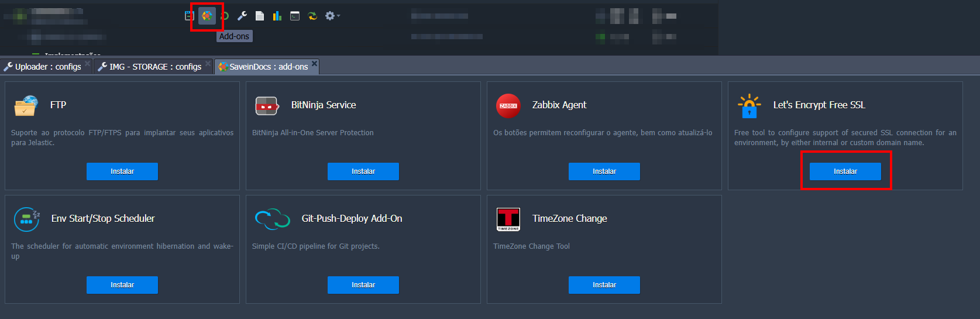Install Let's Encrypt Free SSL add-on
The width and height of the screenshot is (980, 319).
pyautogui.click(x=845, y=171)
